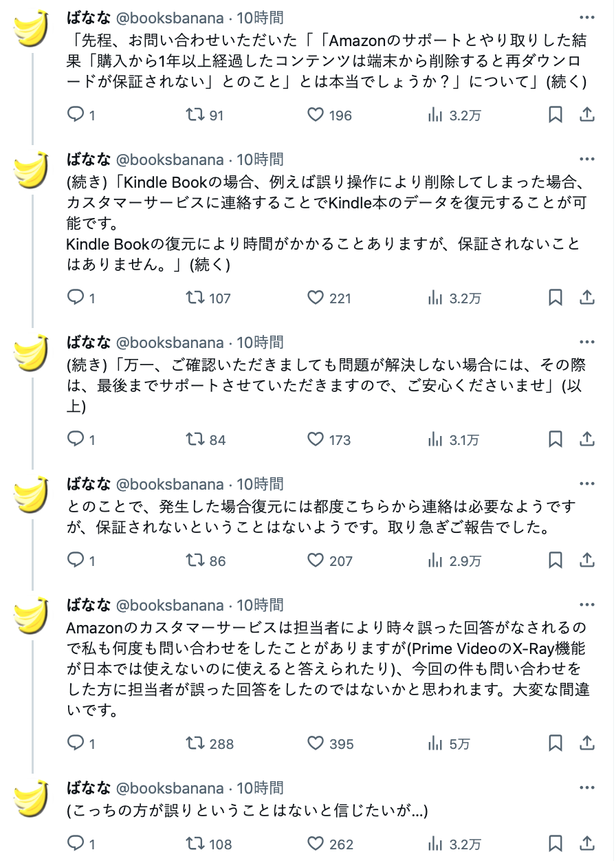Like the tweet with 395 likes
The image size is (616, 861).
315,743
